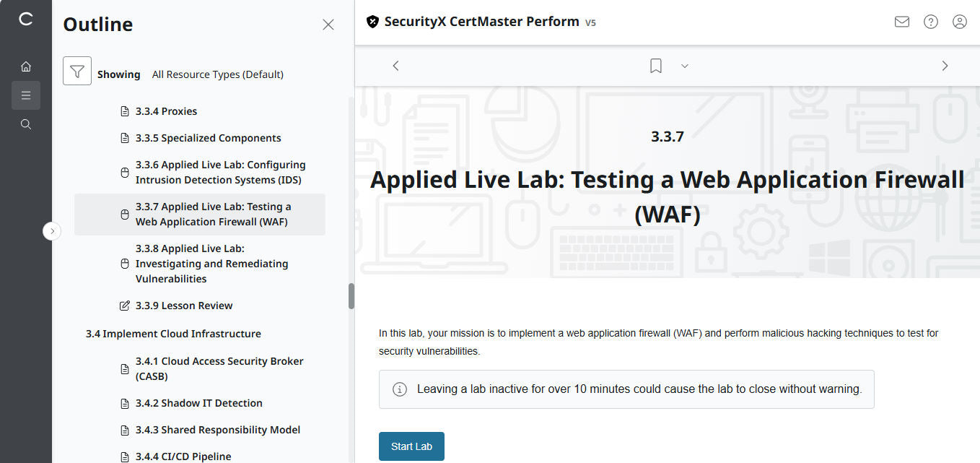Close the Outline panel
Screen dimensions: 980x463
click(328, 25)
